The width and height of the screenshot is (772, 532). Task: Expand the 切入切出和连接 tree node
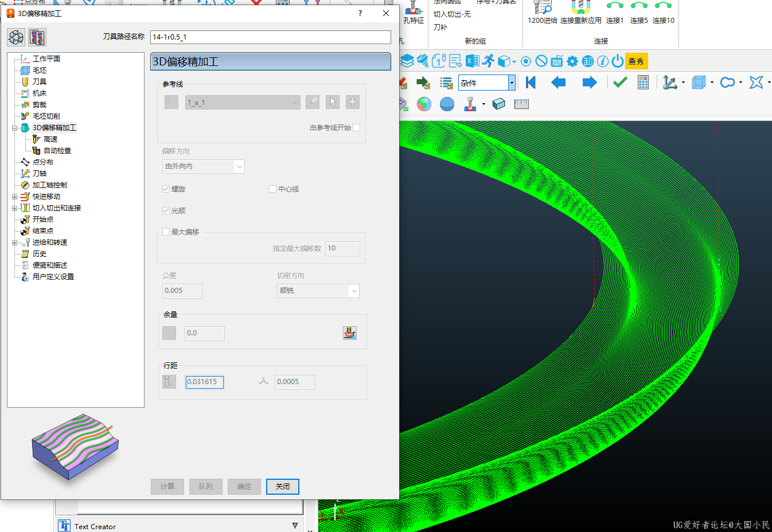click(15, 208)
